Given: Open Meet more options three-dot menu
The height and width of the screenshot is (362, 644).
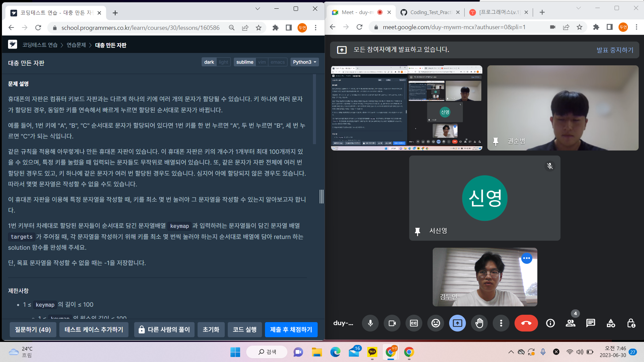Looking at the screenshot, I should click(501, 323).
